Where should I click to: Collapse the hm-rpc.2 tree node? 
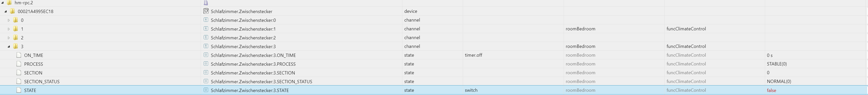pyautogui.click(x=3, y=2)
